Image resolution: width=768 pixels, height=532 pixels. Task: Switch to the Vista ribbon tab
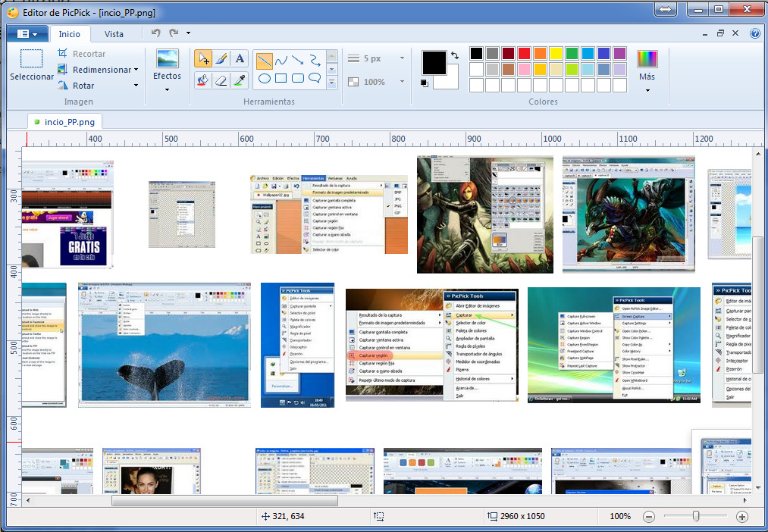[114, 34]
